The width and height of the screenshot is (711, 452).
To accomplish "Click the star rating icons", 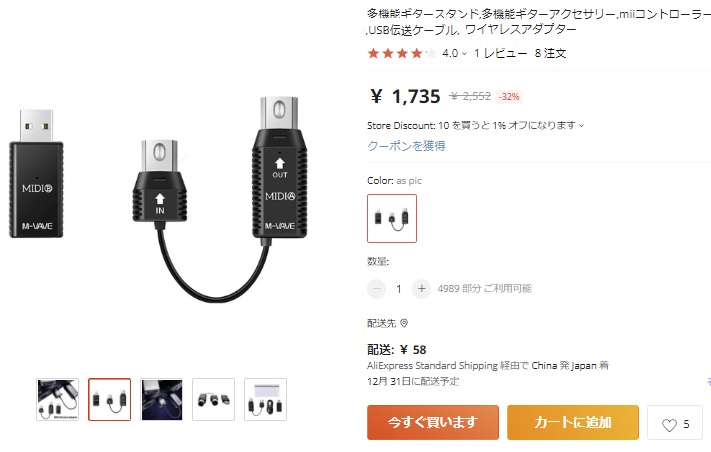I will (402, 53).
